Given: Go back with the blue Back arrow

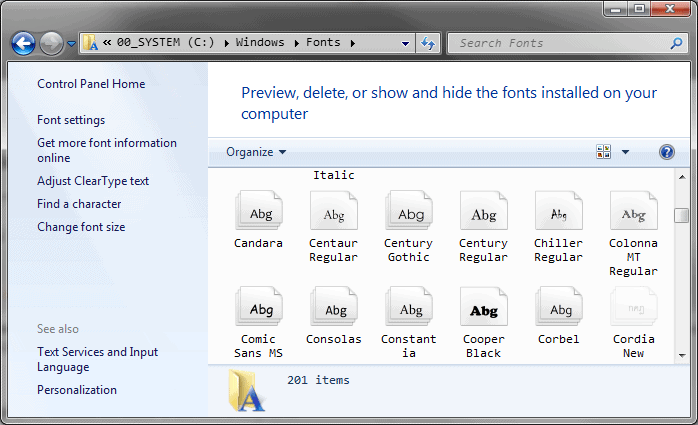Looking at the screenshot, I should (23, 44).
